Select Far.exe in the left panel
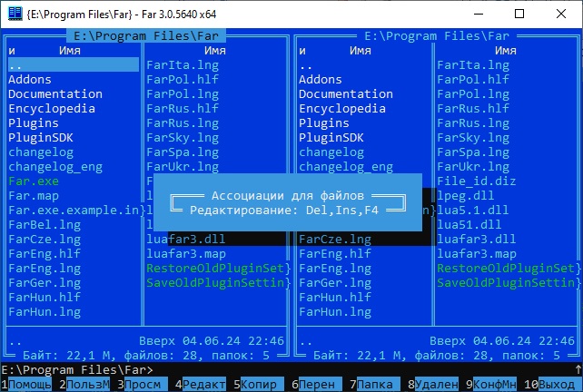The width and height of the screenshot is (583, 392). point(34,181)
